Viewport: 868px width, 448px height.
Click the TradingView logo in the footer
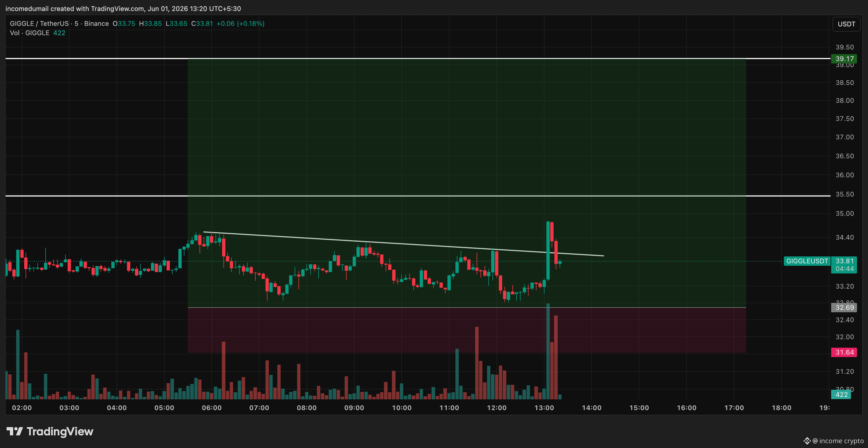[50, 432]
